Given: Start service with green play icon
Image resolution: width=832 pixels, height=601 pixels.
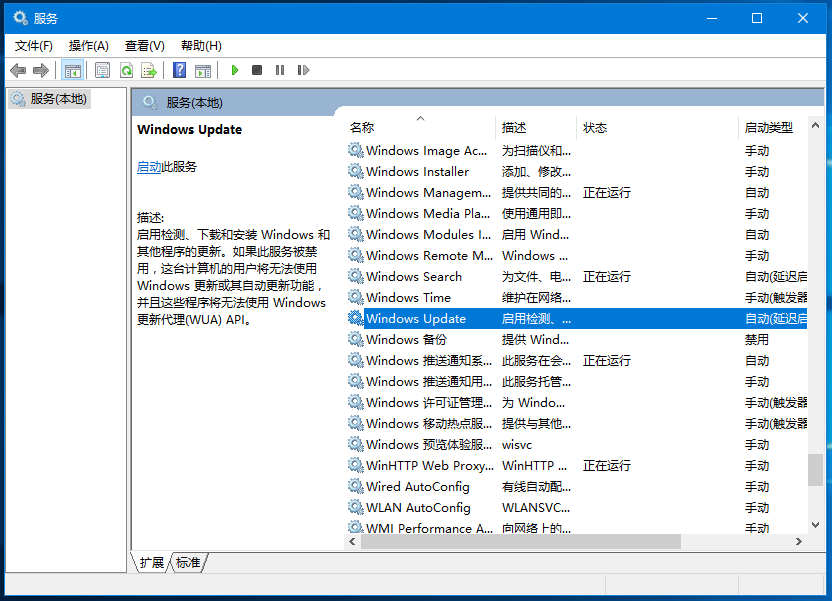Looking at the screenshot, I should (x=235, y=70).
